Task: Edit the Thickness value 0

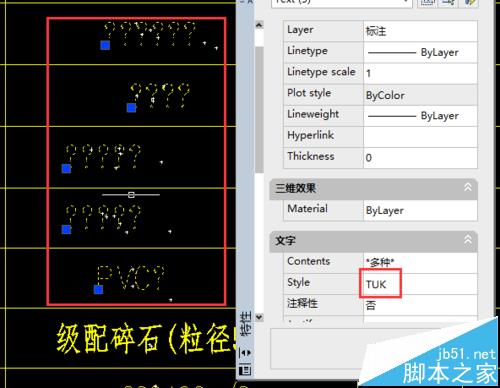Action: 420,158
